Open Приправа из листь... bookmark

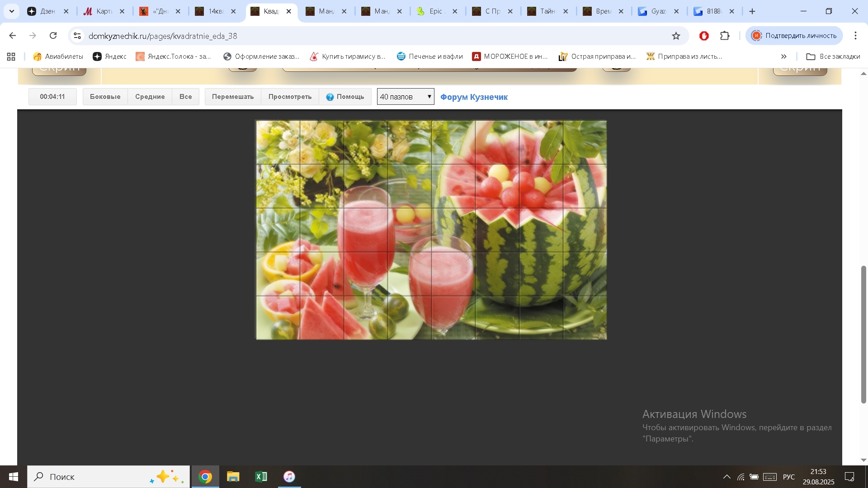coord(684,56)
